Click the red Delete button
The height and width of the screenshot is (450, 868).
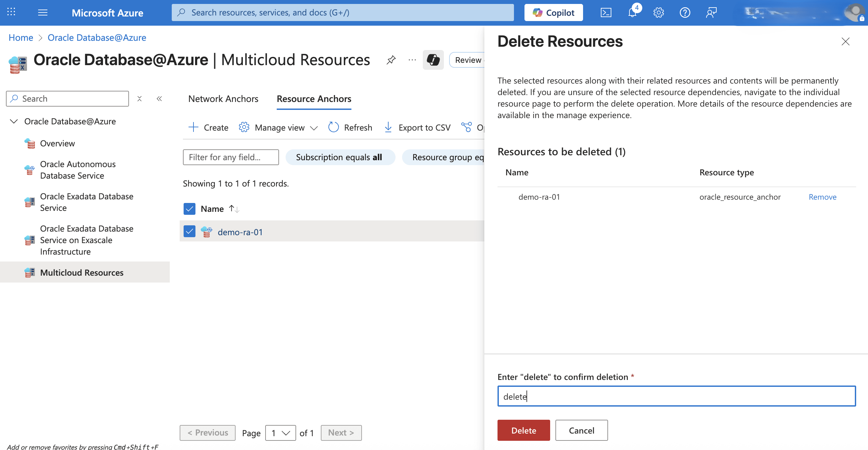(x=523, y=430)
